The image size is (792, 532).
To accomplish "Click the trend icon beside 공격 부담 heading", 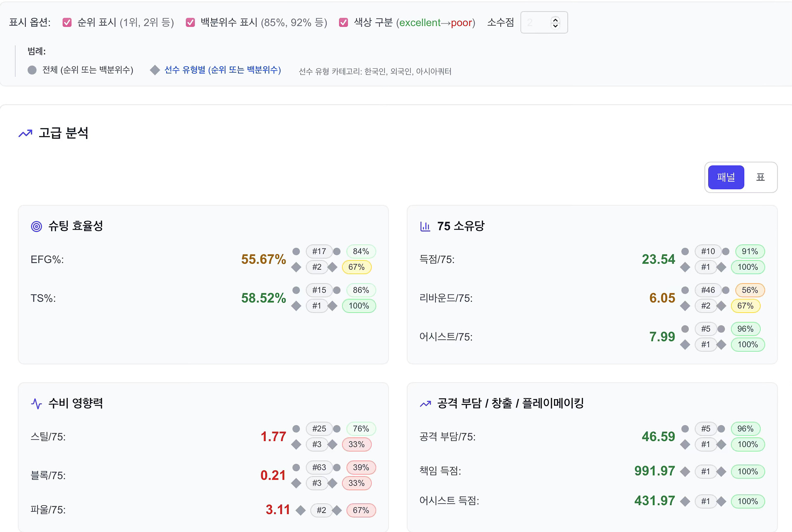I will click(x=425, y=404).
